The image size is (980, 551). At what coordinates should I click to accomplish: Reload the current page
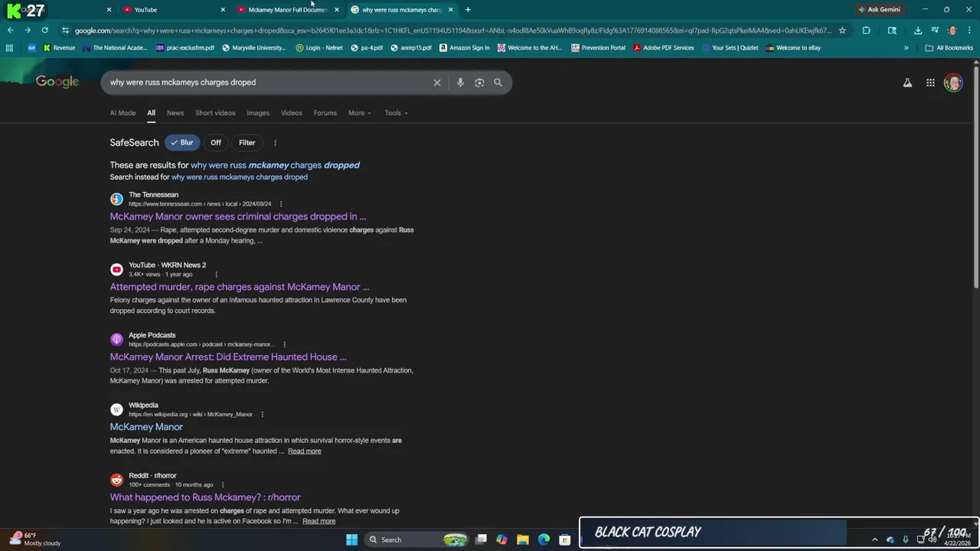[45, 31]
